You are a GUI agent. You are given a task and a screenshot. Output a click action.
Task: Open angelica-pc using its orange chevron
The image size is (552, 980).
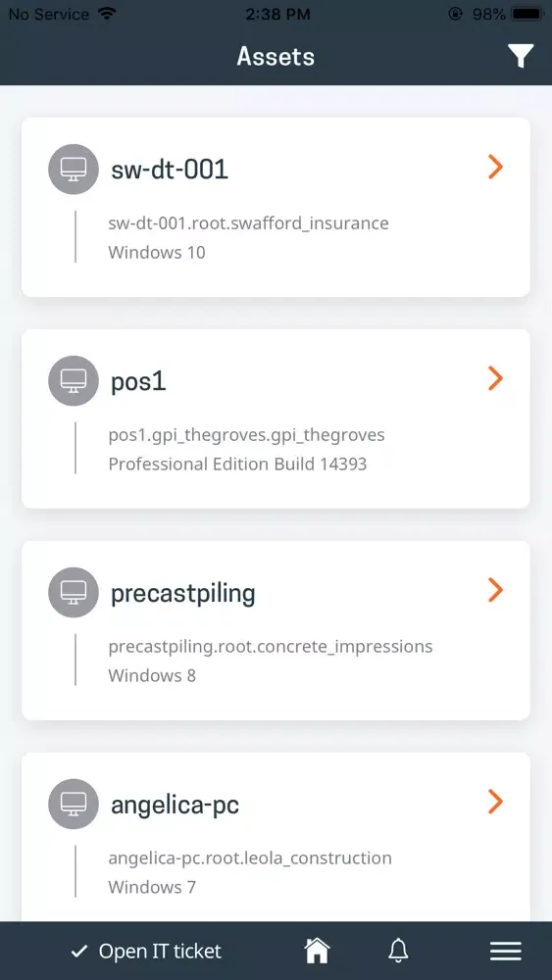click(x=495, y=801)
